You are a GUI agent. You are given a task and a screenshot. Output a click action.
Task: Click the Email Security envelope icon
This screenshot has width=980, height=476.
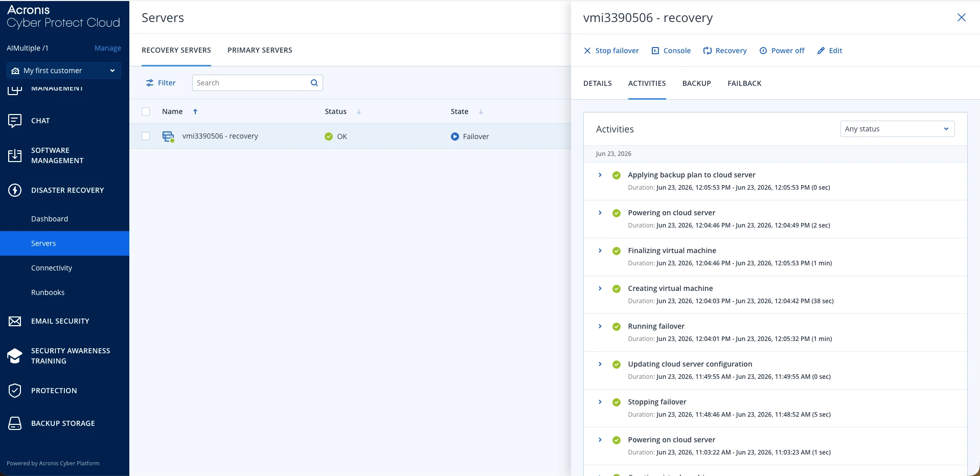pos(15,321)
